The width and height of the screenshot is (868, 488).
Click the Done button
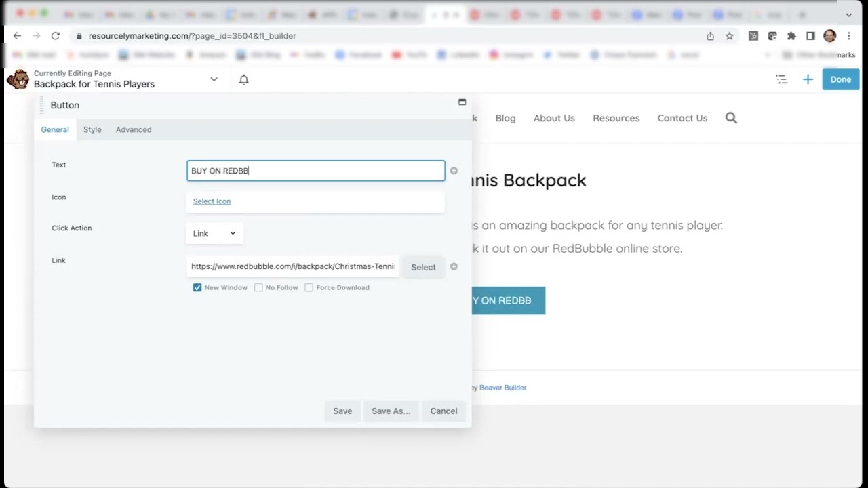pyautogui.click(x=841, y=79)
